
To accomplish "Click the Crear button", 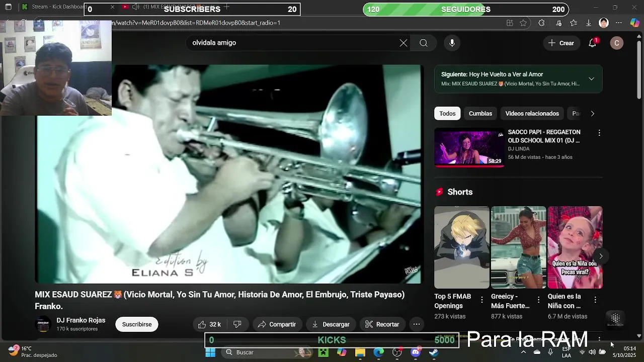I will pos(561,43).
